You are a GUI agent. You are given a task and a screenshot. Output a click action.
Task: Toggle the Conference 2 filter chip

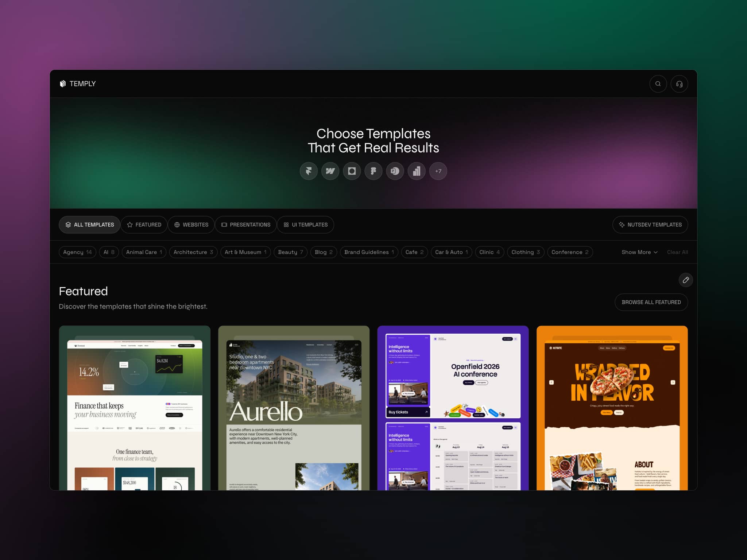pos(570,252)
